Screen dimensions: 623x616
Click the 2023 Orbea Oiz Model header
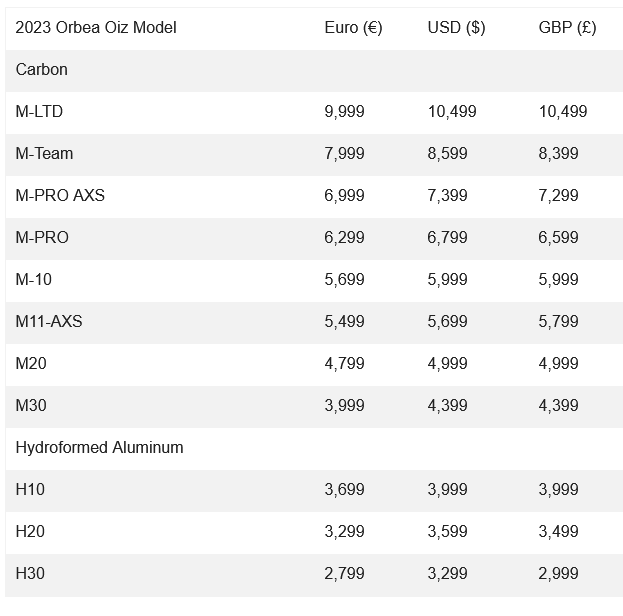pyautogui.click(x=95, y=28)
